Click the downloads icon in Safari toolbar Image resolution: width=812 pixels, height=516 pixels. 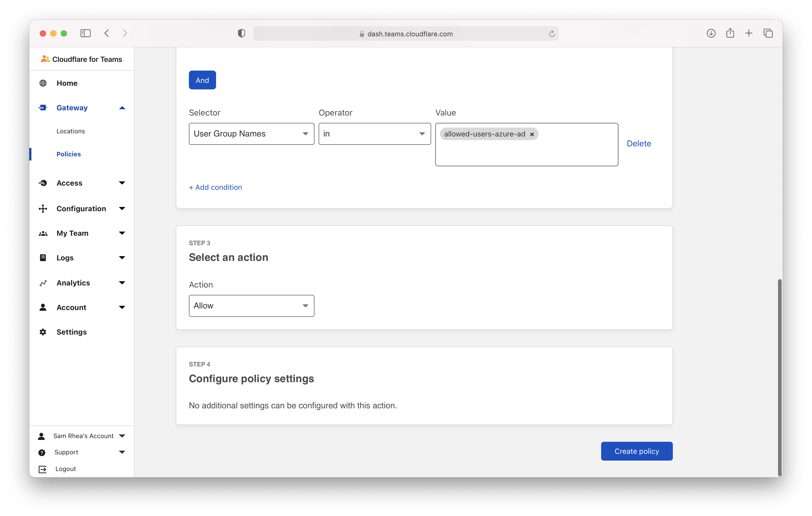pos(711,33)
